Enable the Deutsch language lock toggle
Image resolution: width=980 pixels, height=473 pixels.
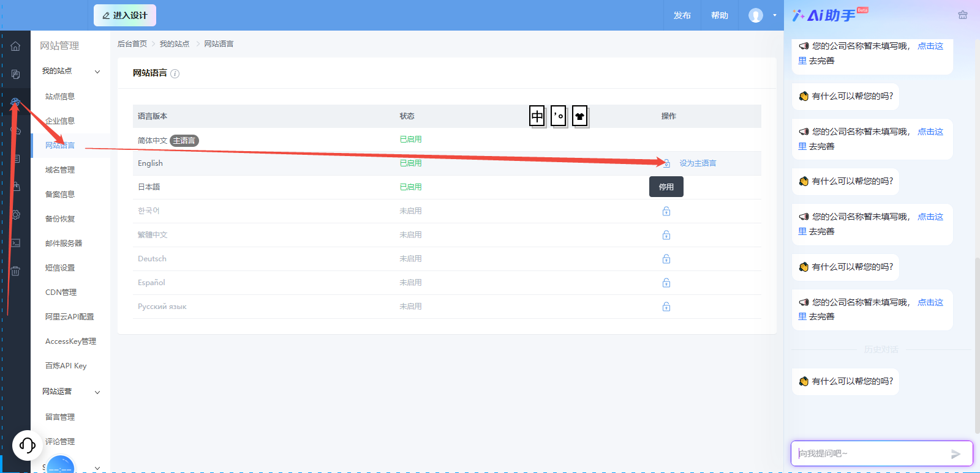click(666, 259)
